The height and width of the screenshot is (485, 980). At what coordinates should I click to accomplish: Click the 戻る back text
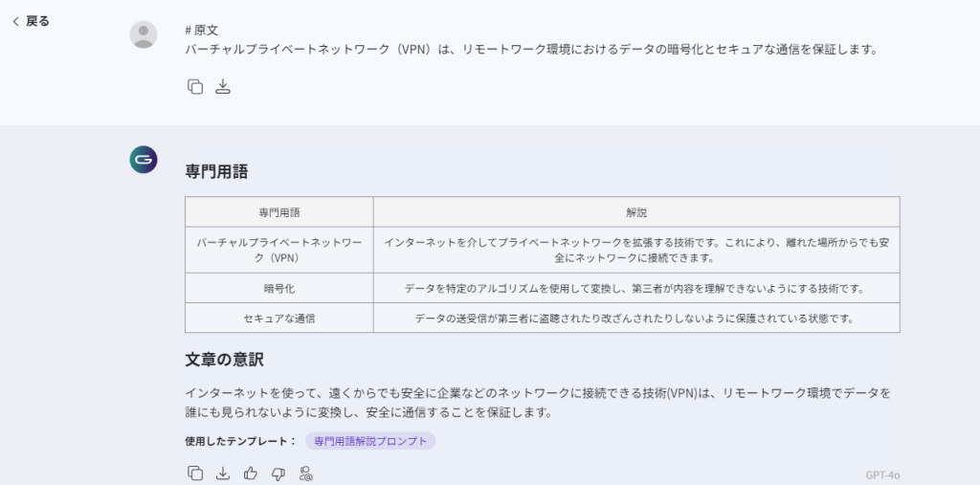[x=37, y=21]
